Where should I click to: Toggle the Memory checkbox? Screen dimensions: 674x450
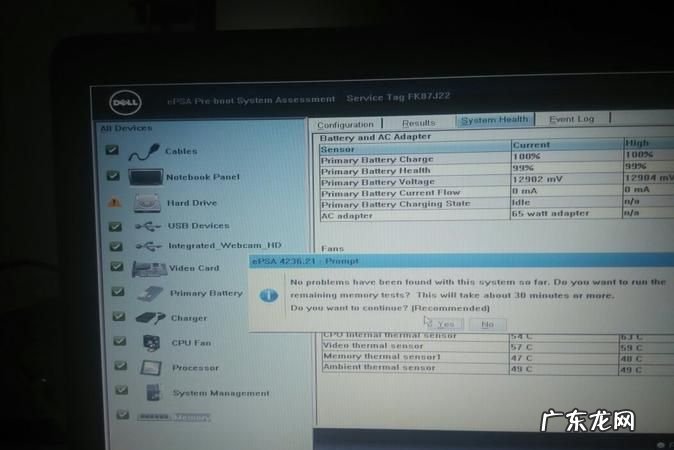pyautogui.click(x=123, y=414)
